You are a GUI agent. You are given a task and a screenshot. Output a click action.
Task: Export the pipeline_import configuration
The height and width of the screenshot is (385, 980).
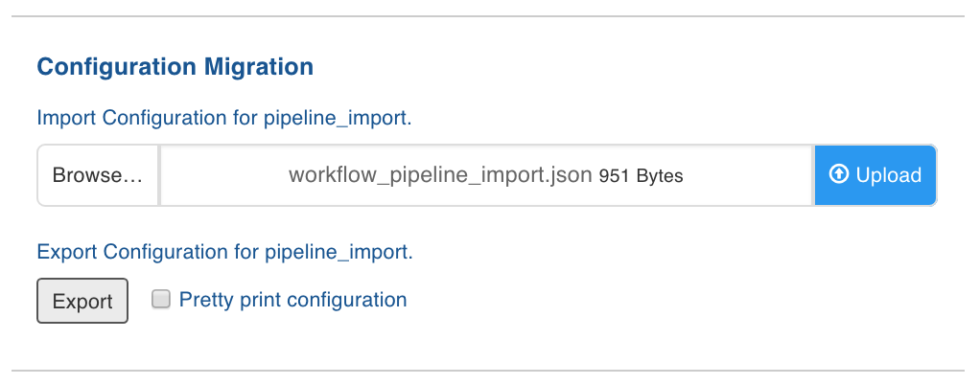[x=82, y=301]
